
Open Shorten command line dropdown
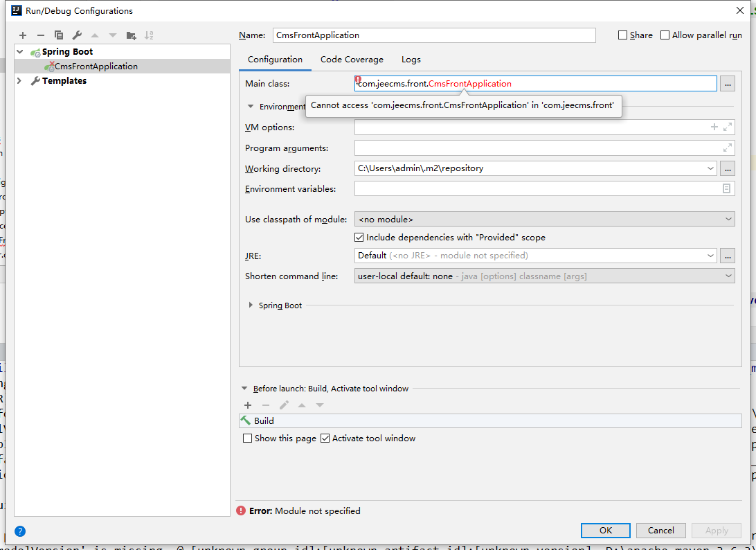click(544, 276)
